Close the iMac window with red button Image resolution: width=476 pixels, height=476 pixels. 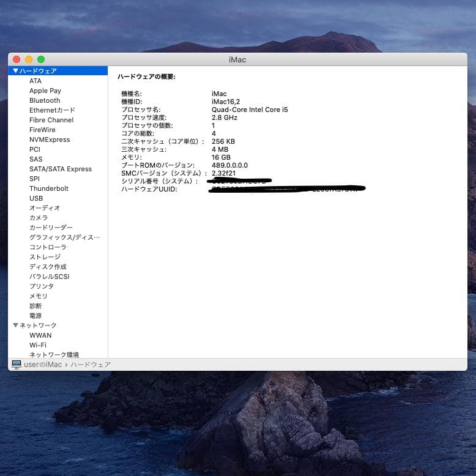17,59
